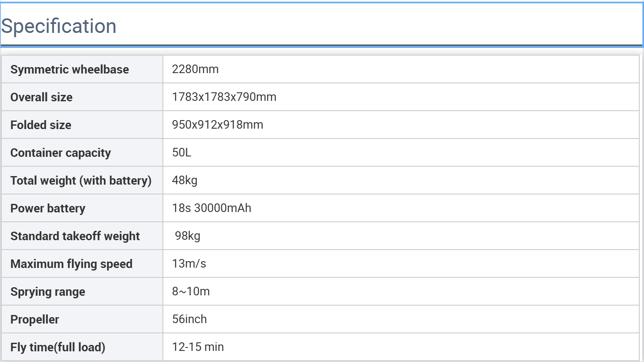Viewport: 644px width, 362px height.
Task: Click the 50L capacity value
Action: pos(181,153)
